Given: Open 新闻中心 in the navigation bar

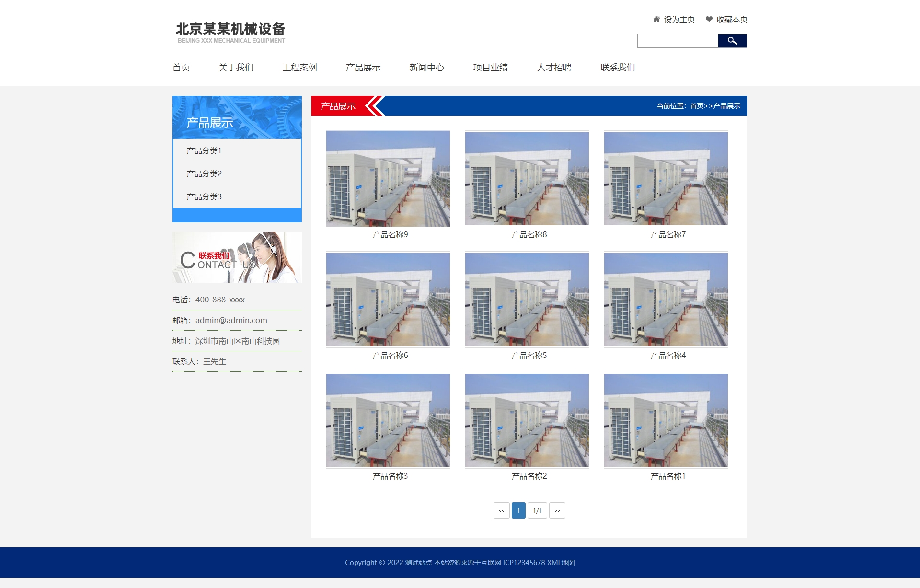Looking at the screenshot, I should coord(426,68).
